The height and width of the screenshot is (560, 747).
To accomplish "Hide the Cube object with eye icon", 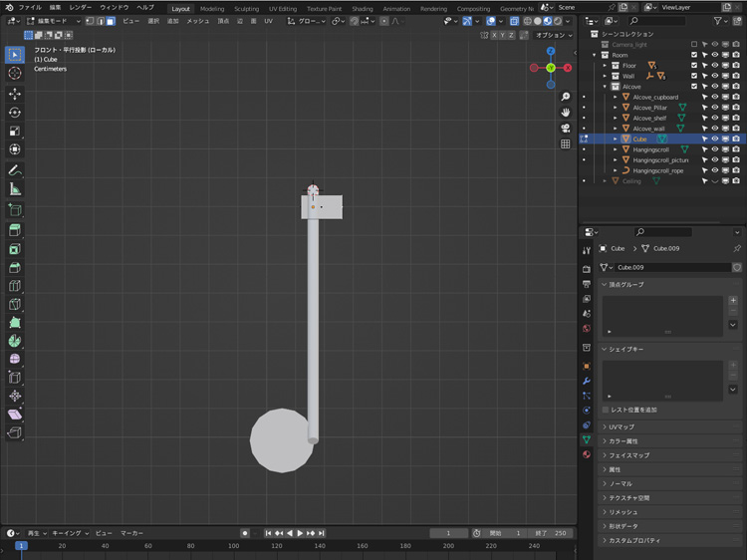I will point(714,139).
